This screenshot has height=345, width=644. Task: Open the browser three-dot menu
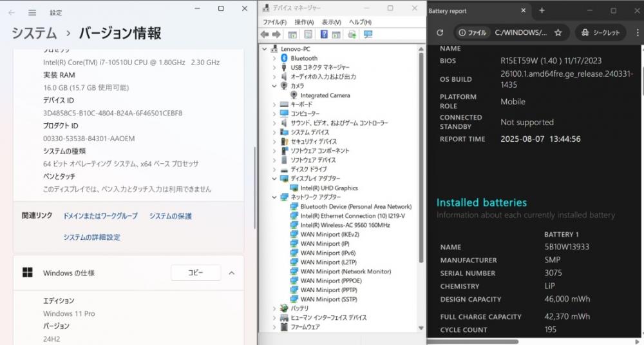[x=638, y=32]
